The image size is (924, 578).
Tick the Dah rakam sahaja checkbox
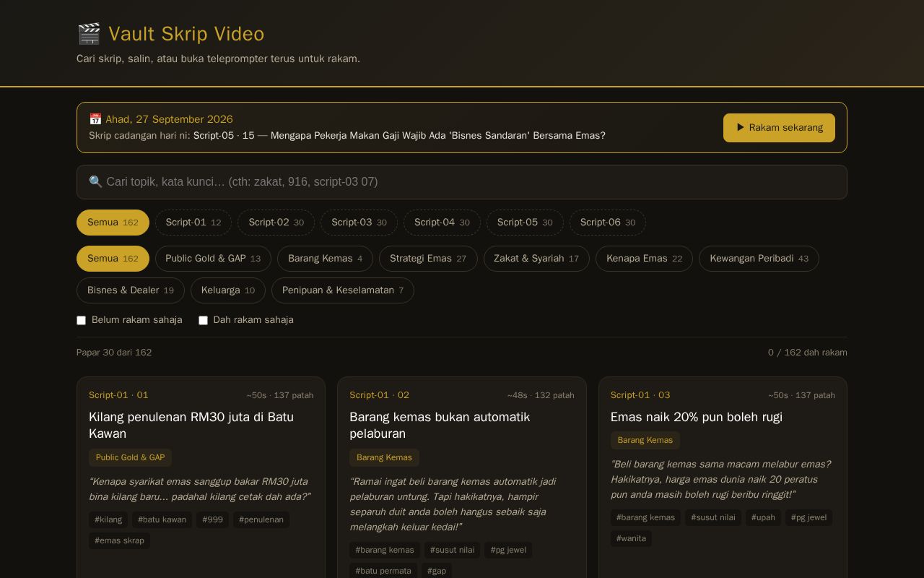tap(203, 320)
